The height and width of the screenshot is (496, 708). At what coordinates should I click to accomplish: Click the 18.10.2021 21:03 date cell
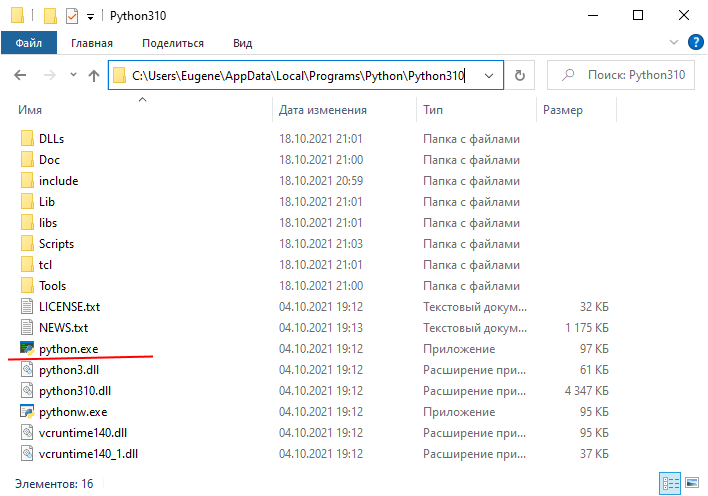pyautogui.click(x=321, y=244)
